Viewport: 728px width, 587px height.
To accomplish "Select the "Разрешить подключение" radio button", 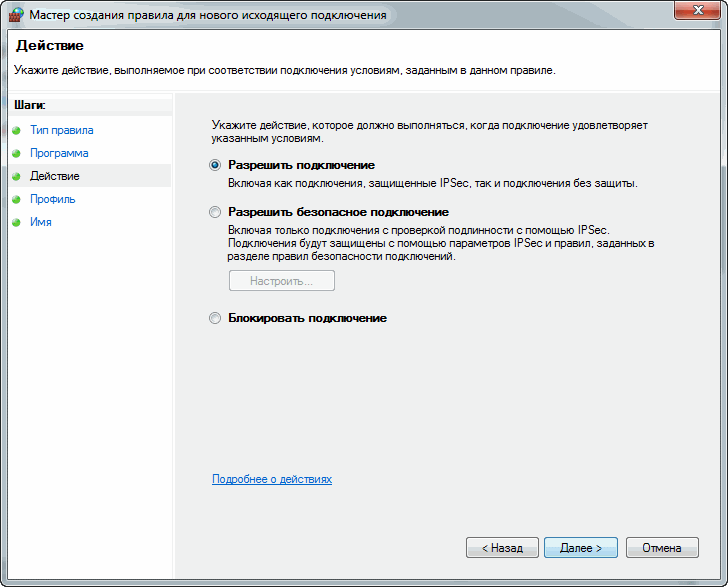I will pyautogui.click(x=214, y=165).
